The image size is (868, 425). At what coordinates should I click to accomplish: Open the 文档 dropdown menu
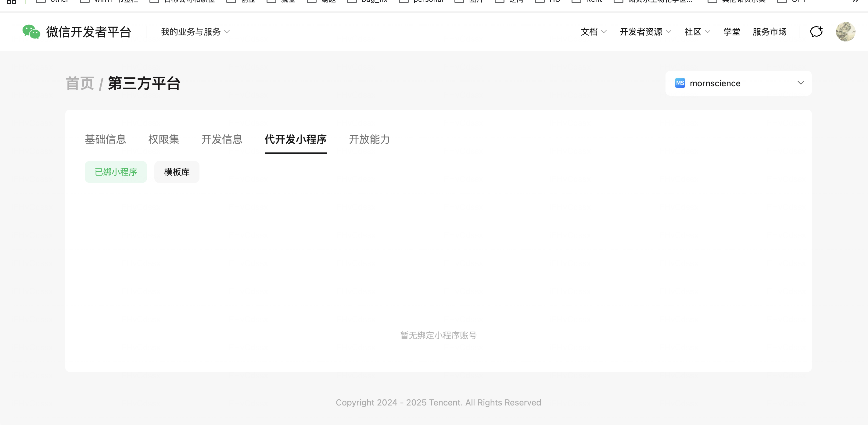593,32
